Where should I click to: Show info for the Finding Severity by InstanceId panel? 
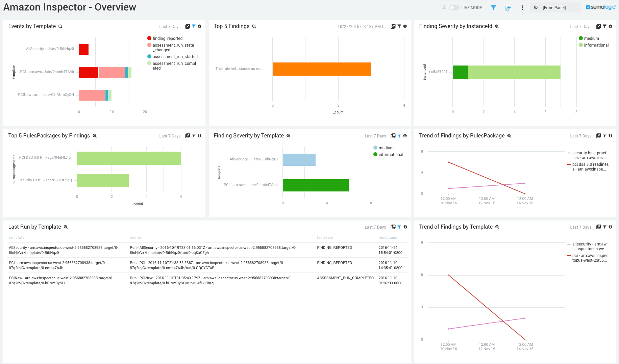pyautogui.click(x=611, y=26)
